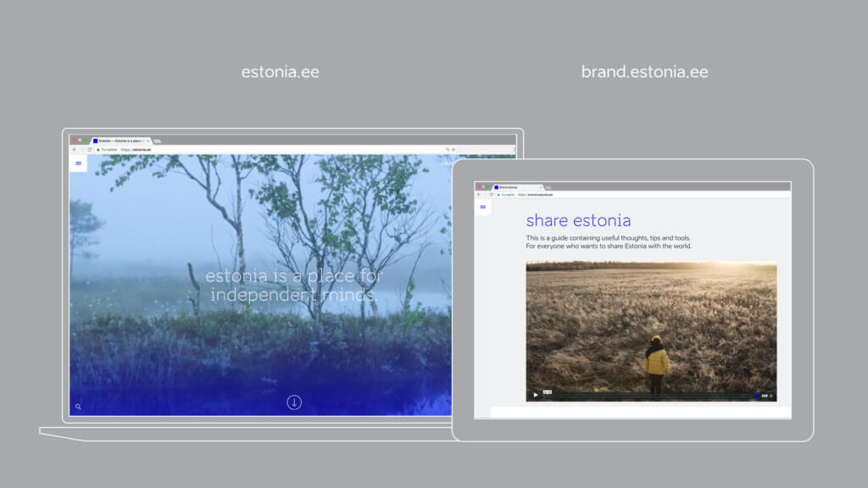The image size is (868, 488).
Task: Click the circular scroll-down arrow icon
Action: [x=294, y=402]
